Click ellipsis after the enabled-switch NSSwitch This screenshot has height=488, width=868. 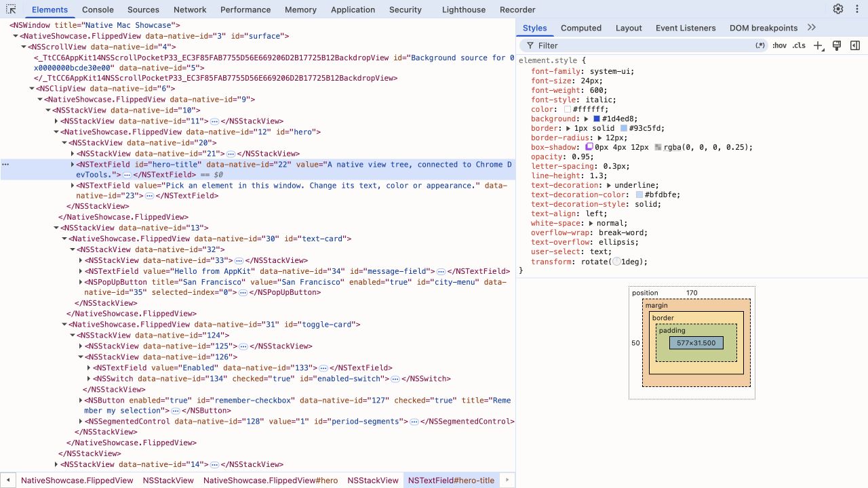395,379
